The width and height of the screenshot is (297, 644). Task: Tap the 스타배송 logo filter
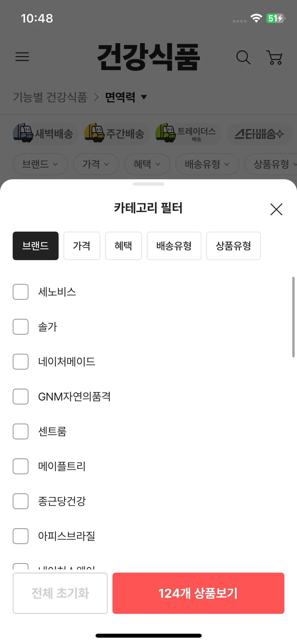[259, 134]
